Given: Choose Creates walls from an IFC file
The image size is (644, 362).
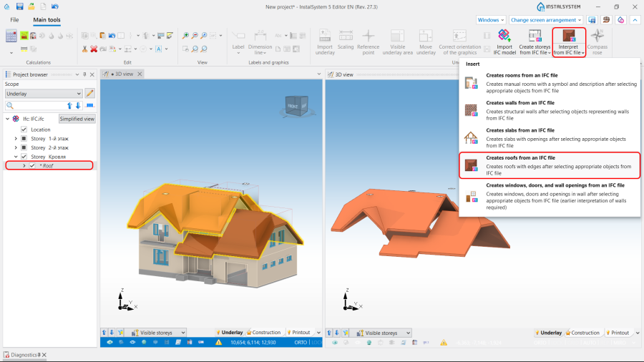Looking at the screenshot, I should click(550, 110).
